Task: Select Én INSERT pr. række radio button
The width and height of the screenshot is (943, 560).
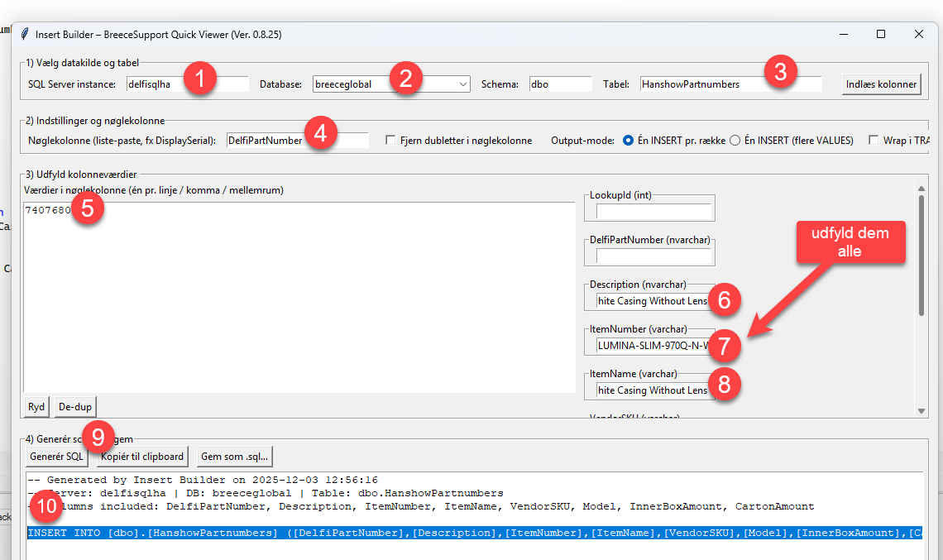Action: (628, 140)
